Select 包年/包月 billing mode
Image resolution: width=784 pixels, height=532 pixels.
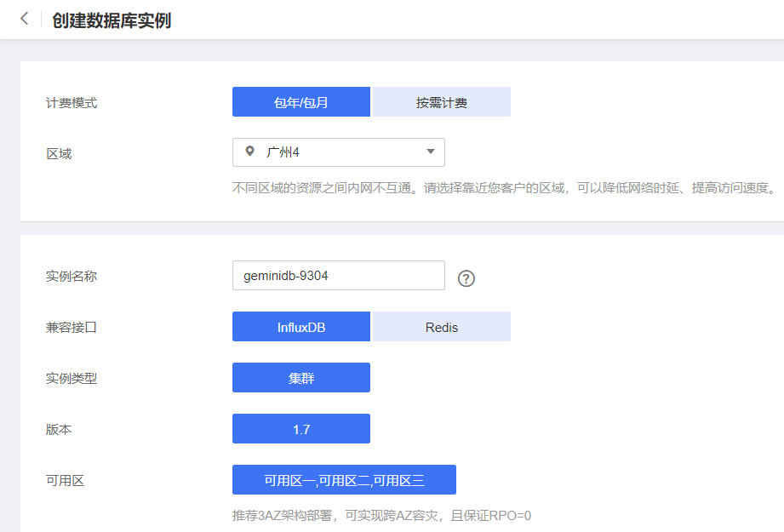[x=301, y=102]
